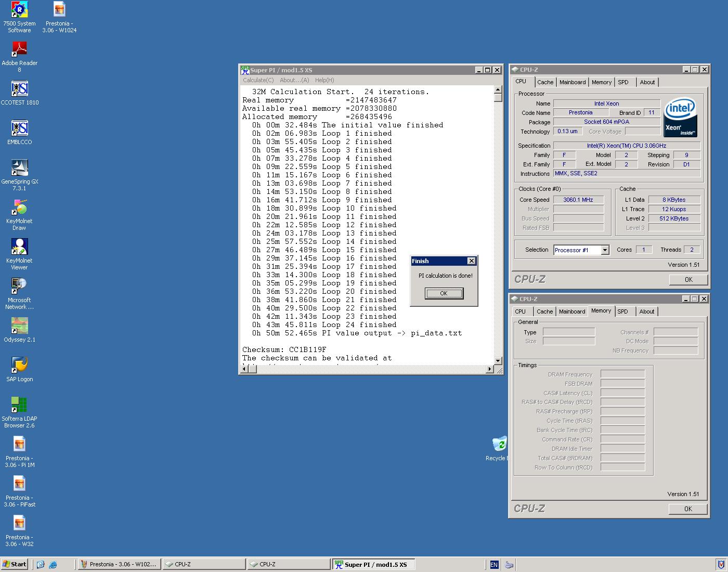The height and width of the screenshot is (572, 728).
Task: Click the EN language bar indicator
Action: tap(494, 564)
